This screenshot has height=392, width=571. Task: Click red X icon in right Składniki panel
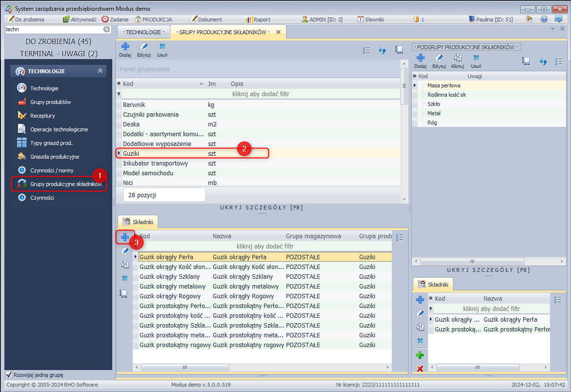pos(420,369)
